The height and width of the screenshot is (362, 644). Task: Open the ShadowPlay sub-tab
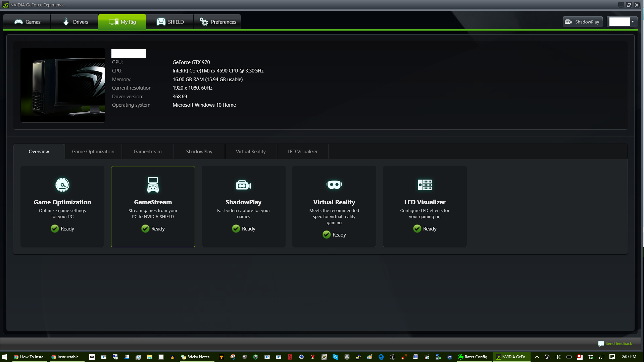click(199, 152)
